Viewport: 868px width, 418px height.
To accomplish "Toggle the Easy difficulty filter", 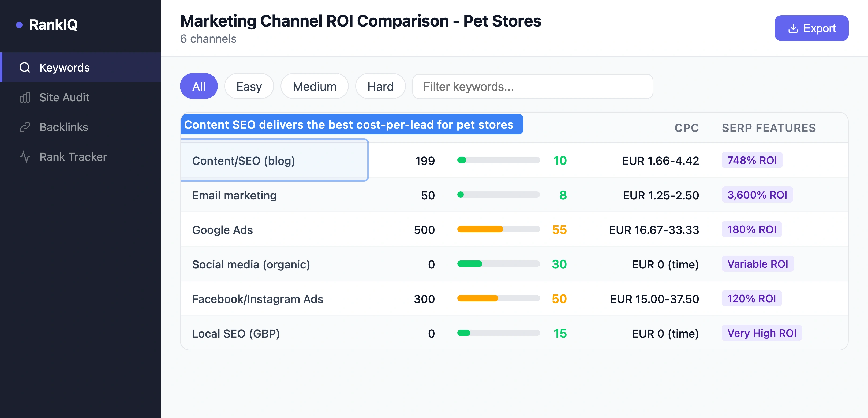I will 249,86.
